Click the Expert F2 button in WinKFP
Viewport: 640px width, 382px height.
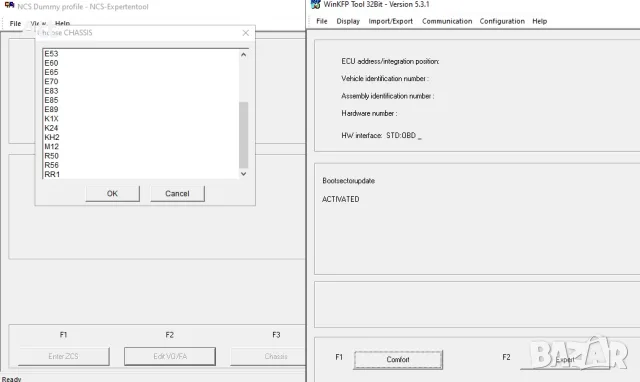pyautogui.click(x=565, y=360)
